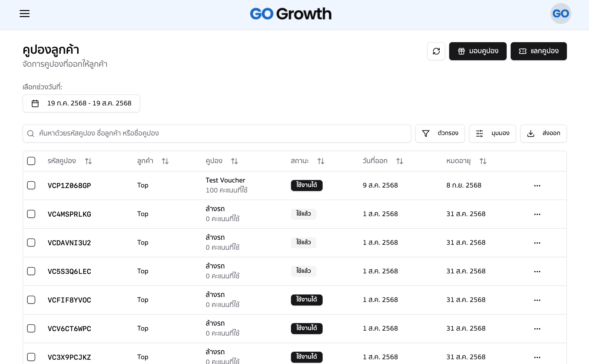Sort by สถานะ column arrows
The width and height of the screenshot is (589, 364).
coord(321,161)
